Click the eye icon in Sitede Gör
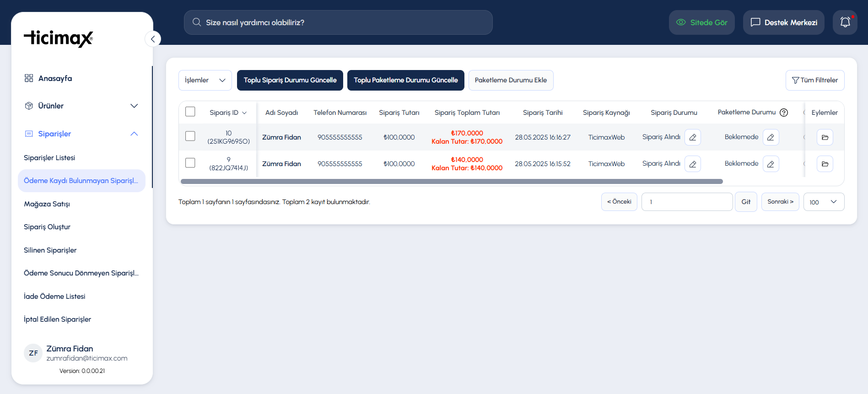Screen dimensions: 868x394 681,22
